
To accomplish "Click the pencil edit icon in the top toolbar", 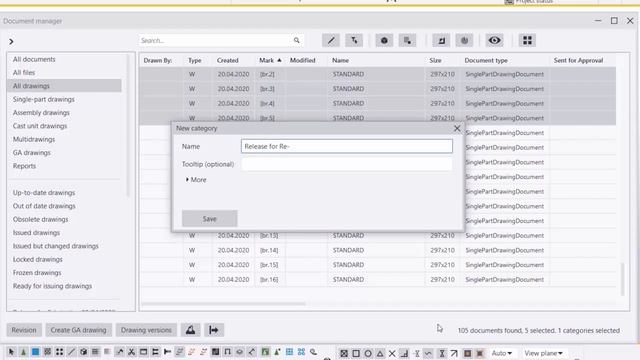I will click(x=331, y=40).
